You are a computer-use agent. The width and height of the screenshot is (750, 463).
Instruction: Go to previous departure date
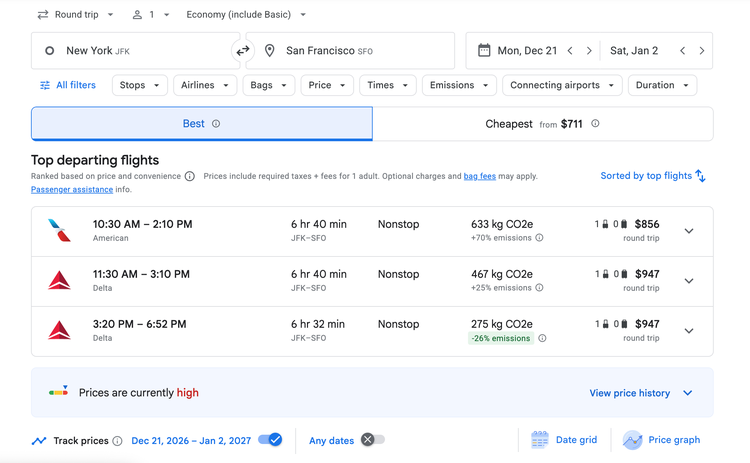[x=570, y=51]
